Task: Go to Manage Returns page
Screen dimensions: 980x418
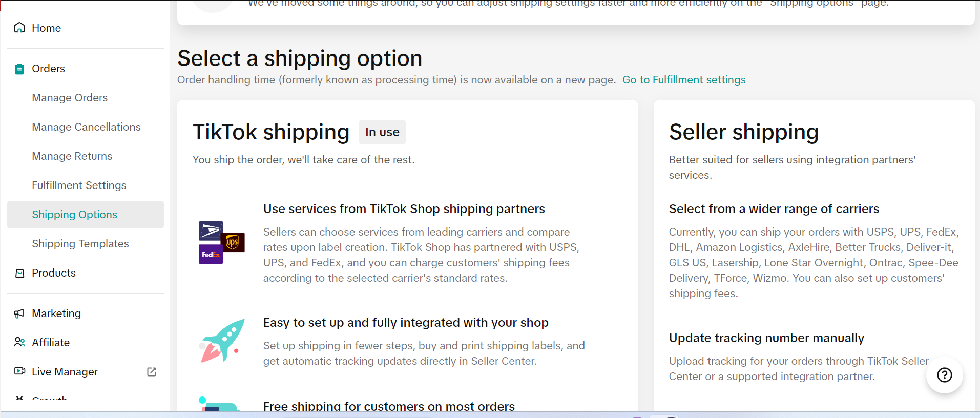Action: pyautogui.click(x=72, y=156)
